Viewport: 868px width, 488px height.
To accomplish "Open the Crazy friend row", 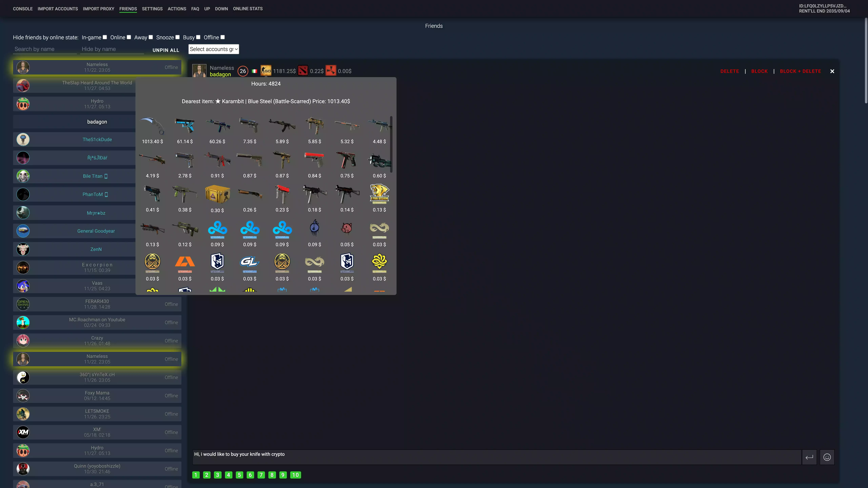I will tap(97, 341).
